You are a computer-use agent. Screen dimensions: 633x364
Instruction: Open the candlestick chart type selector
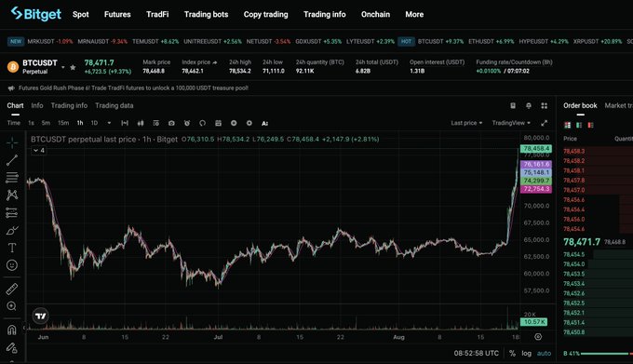pyautogui.click(x=141, y=123)
